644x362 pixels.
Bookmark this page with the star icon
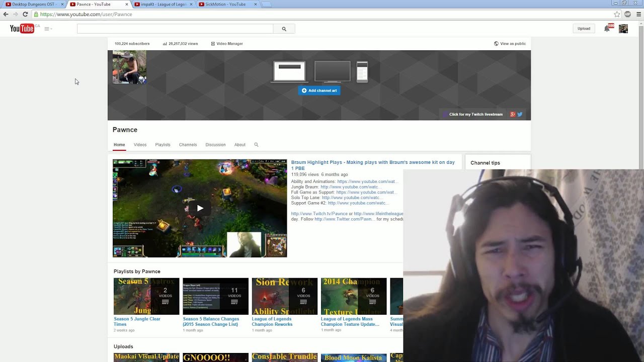617,14
